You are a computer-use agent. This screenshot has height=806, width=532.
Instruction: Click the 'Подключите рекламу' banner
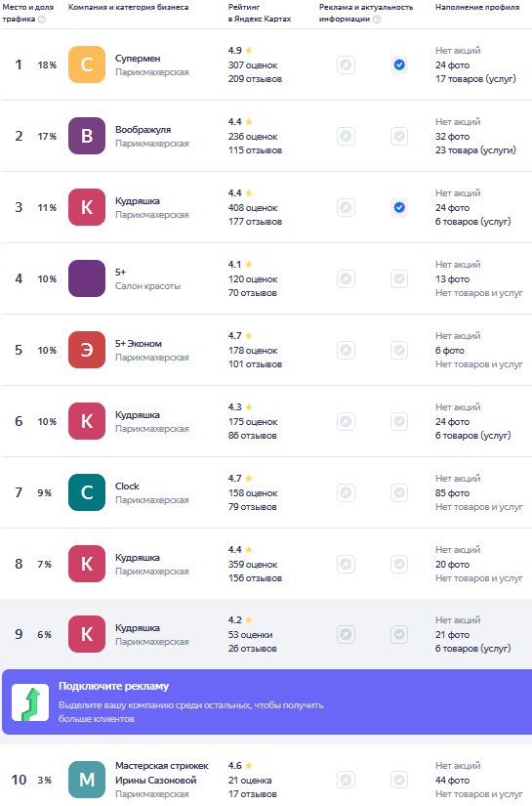(267, 701)
